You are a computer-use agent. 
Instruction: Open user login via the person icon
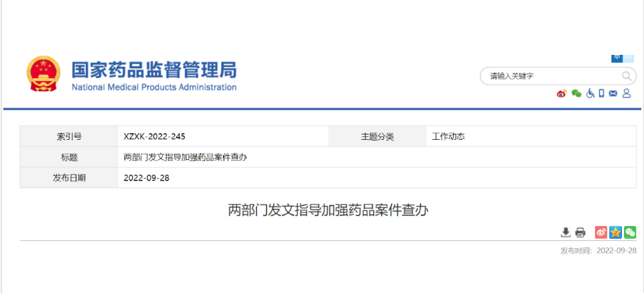pos(627,94)
